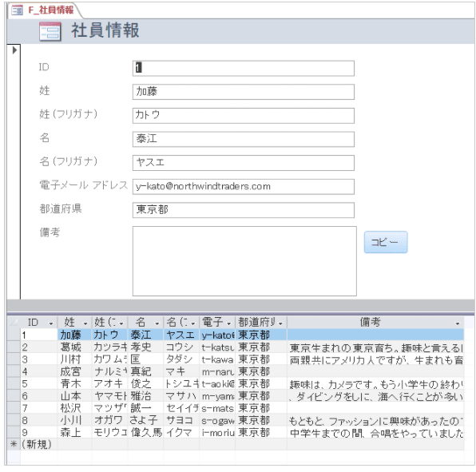
Task: Click the splitter bar between form and datasheet
Action: coord(240,306)
